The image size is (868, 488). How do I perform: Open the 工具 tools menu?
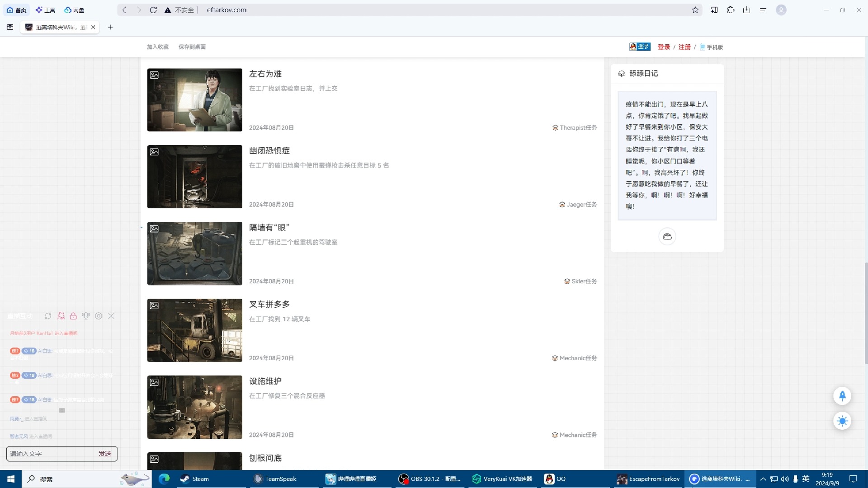tap(45, 10)
